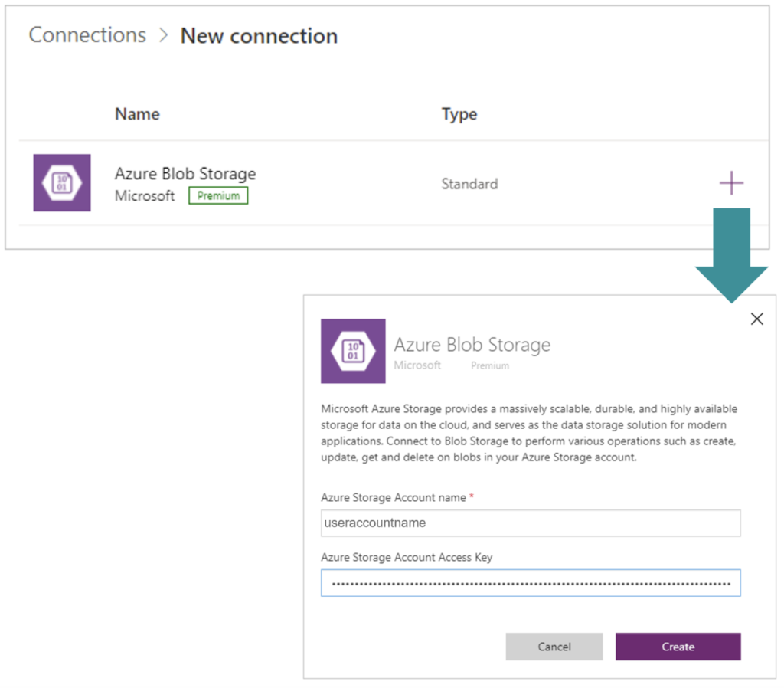Click the Azure Storage Account Access Key label
This screenshot has width=784, height=688.
pos(407,558)
